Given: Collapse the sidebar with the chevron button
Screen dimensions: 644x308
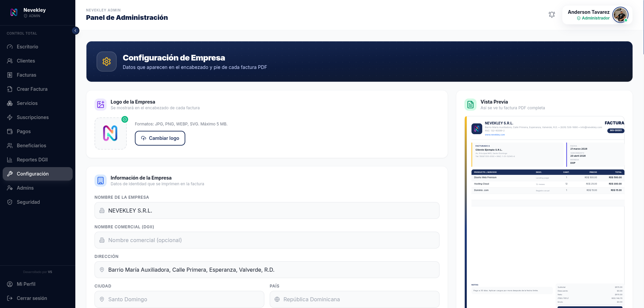Looking at the screenshot, I should point(76,31).
